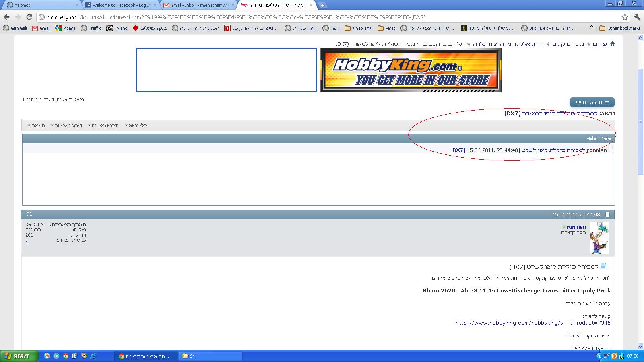Select the למכירה סוללת ליפו tab
Screen dimensions: 644x362
point(277,5)
